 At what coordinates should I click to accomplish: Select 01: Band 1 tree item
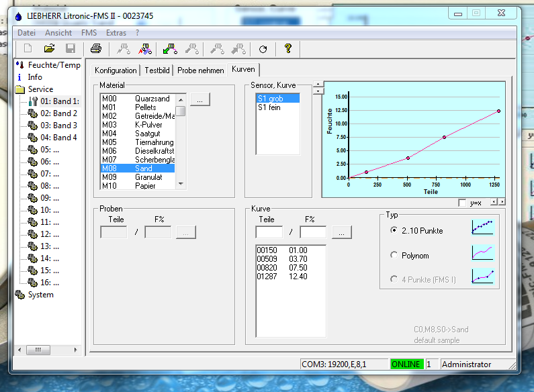click(60, 101)
